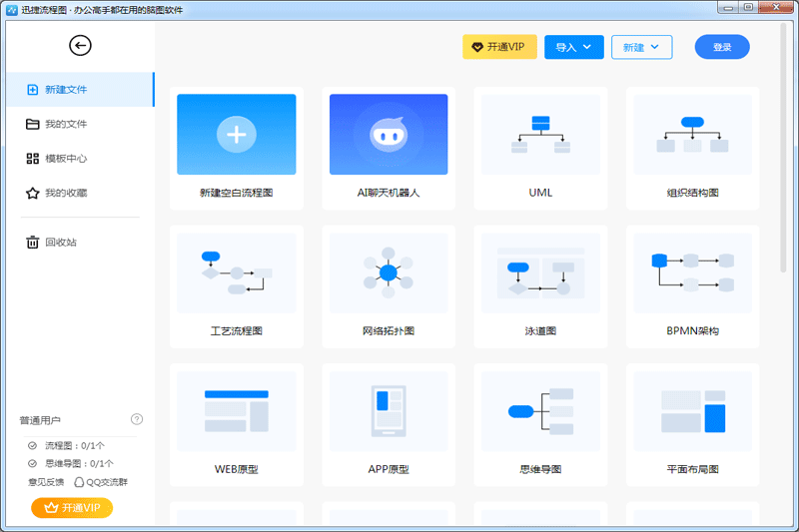The height and width of the screenshot is (532, 799).
Task: Click the back arrow circle icon
Action: (x=80, y=45)
